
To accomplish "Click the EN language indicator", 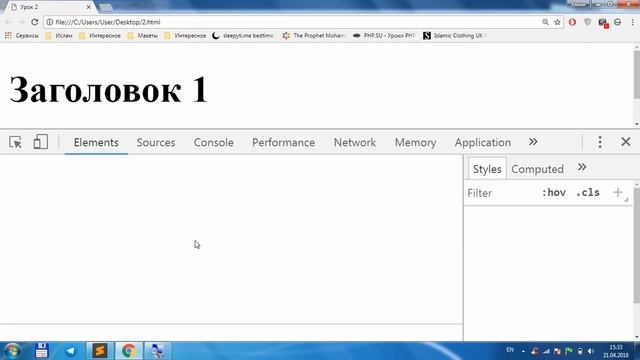I will point(510,350).
